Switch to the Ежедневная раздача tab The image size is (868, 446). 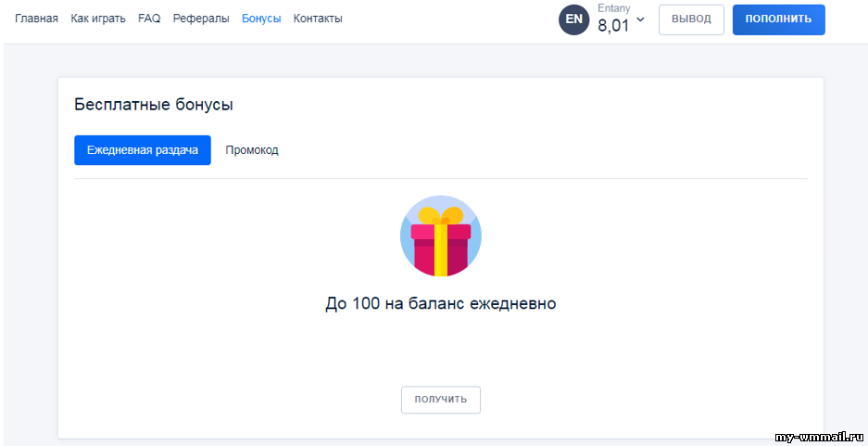pyautogui.click(x=143, y=150)
